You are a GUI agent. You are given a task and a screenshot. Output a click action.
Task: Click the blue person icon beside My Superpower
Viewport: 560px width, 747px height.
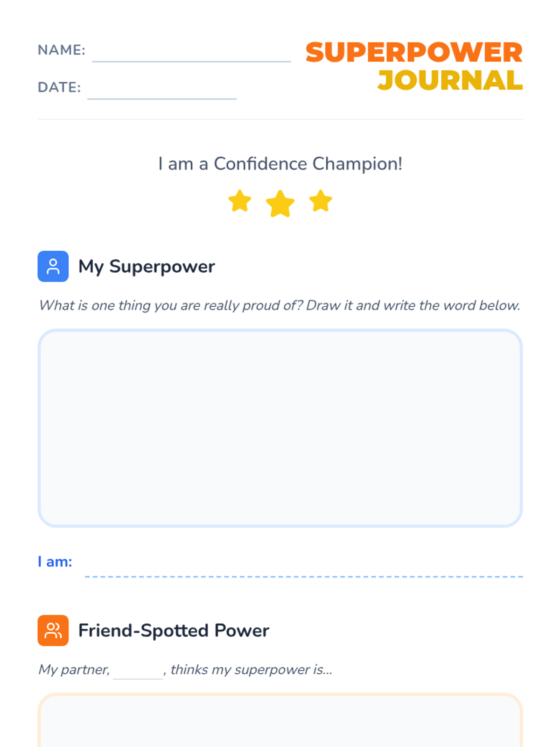53,266
